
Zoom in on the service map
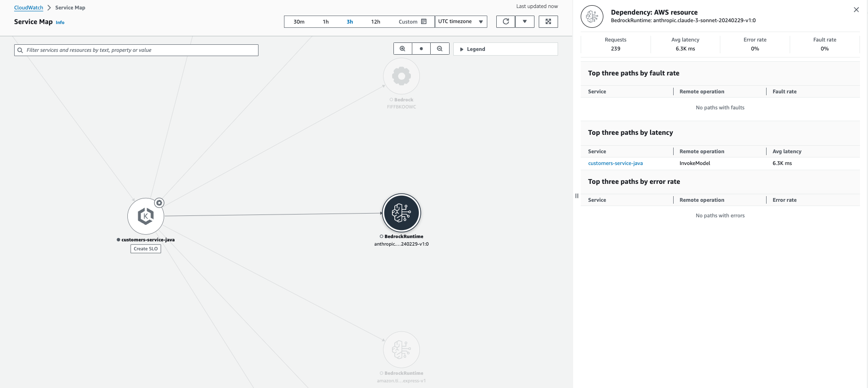pos(402,49)
